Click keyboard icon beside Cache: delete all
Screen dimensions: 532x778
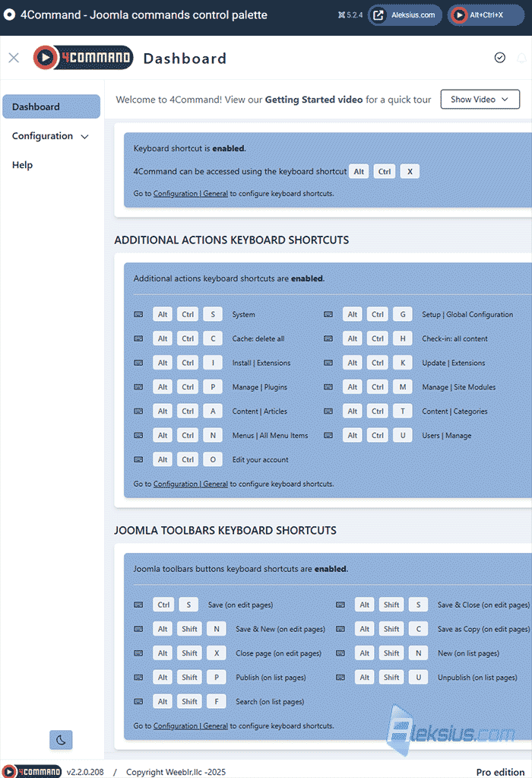pos(139,339)
